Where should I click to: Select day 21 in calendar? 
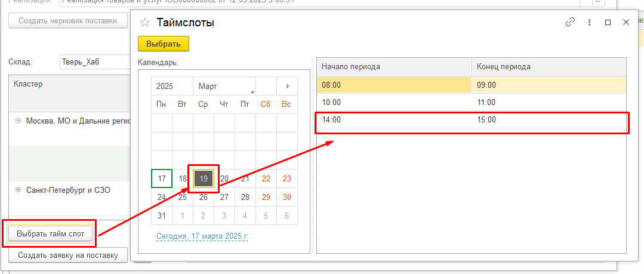245,178
